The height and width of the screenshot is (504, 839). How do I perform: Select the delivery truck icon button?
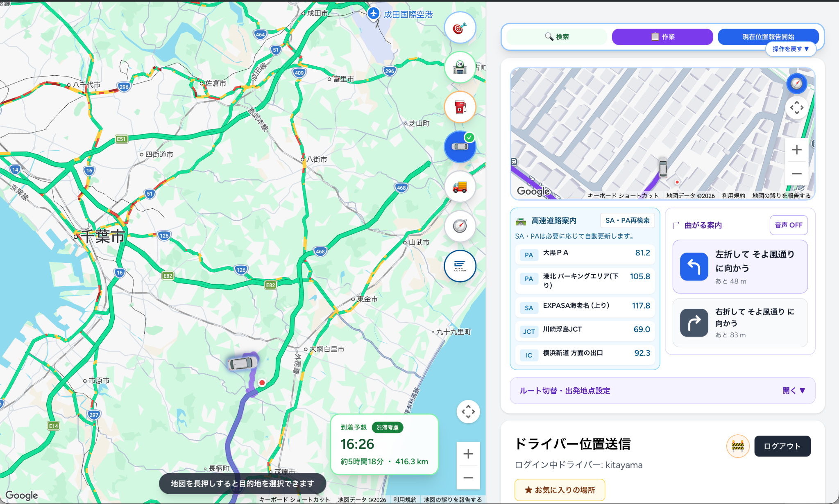tap(460, 186)
